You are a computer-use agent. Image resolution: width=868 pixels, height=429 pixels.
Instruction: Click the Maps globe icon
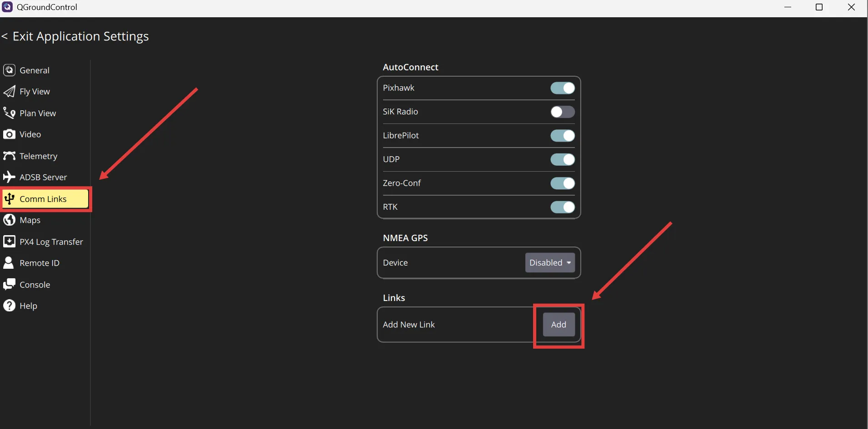pos(9,220)
